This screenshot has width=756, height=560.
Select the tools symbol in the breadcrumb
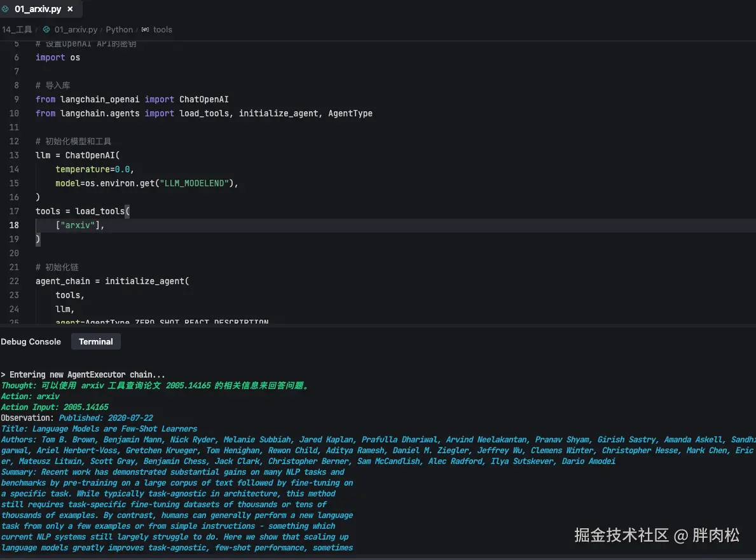tap(162, 30)
